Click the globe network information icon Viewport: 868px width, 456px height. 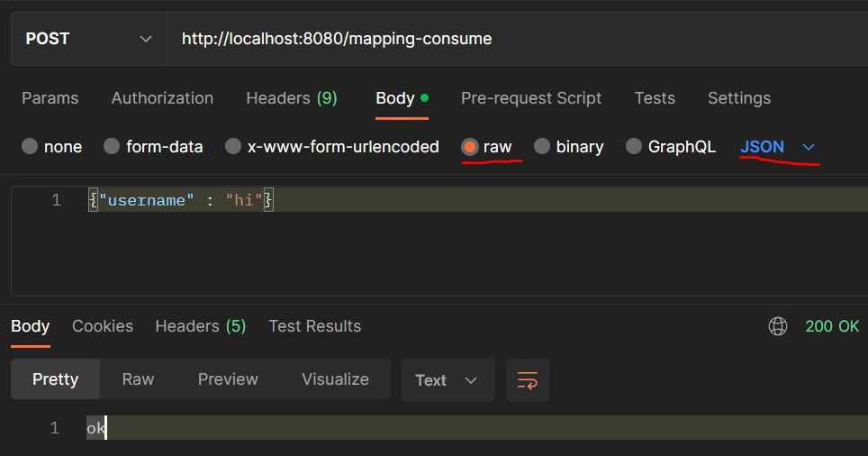coord(778,326)
